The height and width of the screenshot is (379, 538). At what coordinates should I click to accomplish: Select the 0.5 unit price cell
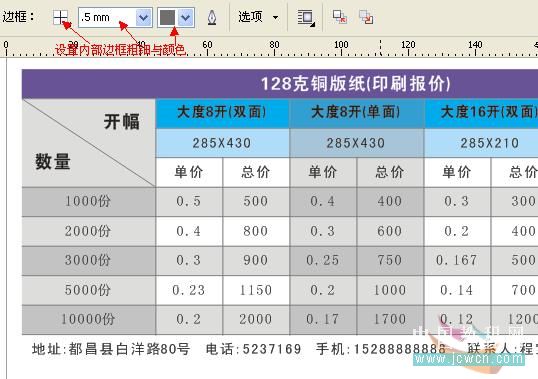tap(189, 202)
